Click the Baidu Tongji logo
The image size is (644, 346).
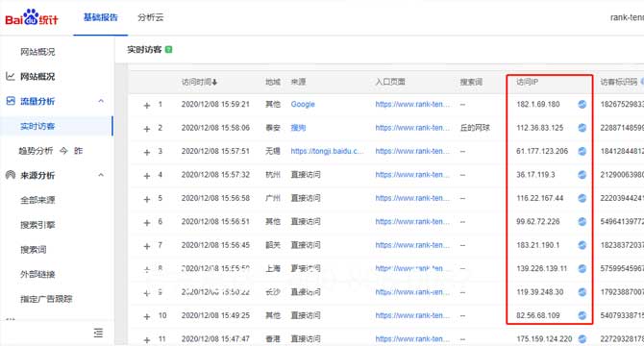32,17
